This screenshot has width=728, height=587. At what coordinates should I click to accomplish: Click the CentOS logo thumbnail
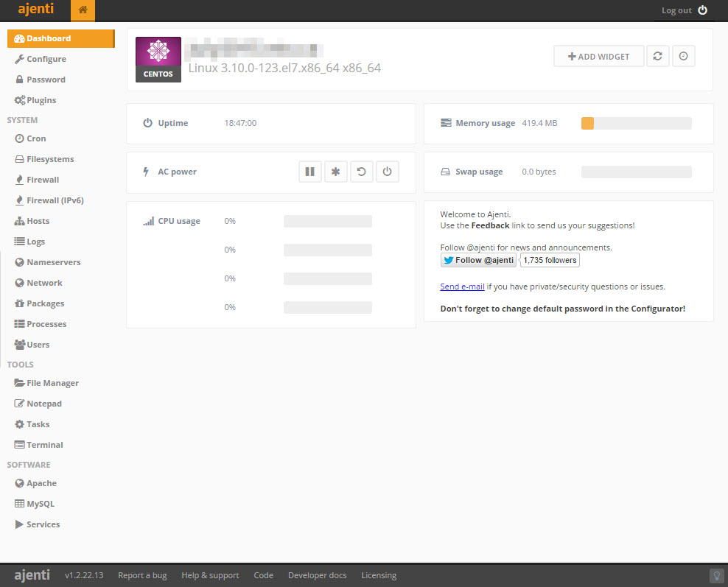click(x=158, y=60)
